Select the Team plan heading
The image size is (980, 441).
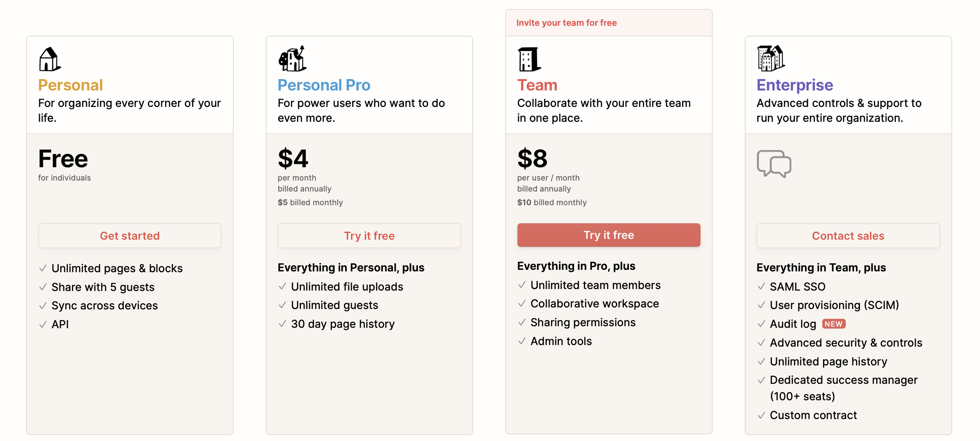pyautogui.click(x=537, y=85)
